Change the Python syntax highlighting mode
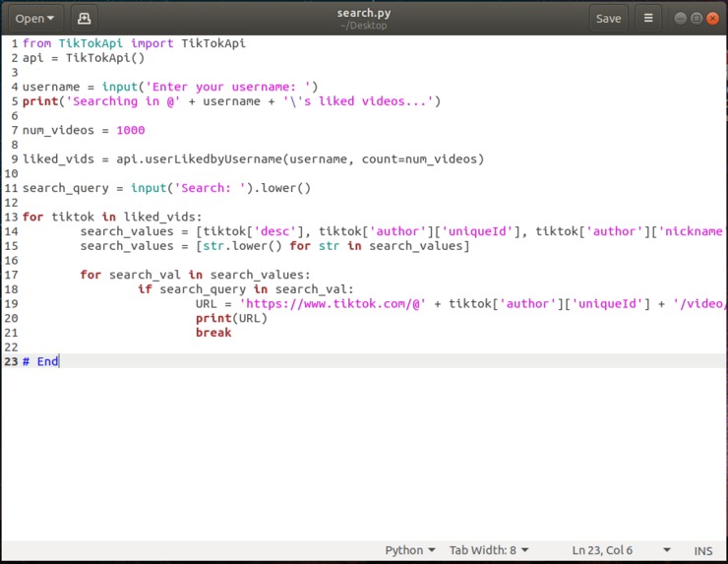 409,550
